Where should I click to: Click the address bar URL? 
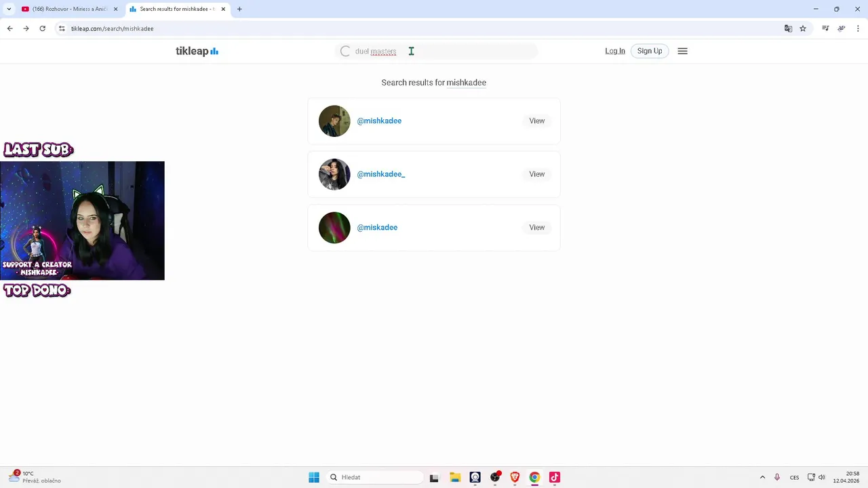[x=112, y=28]
